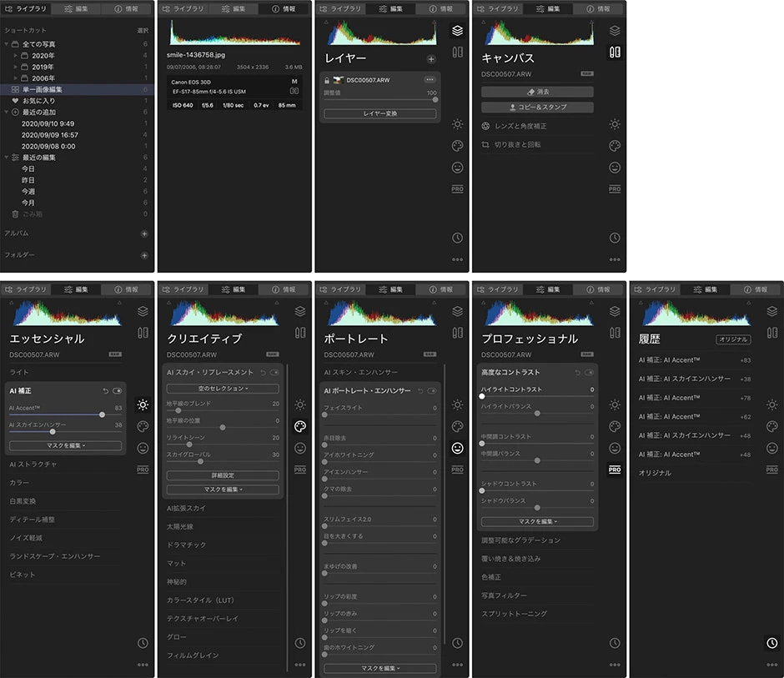
Task: Open マスクを編集 dropdown in クリエイティブ panel
Action: pos(223,490)
